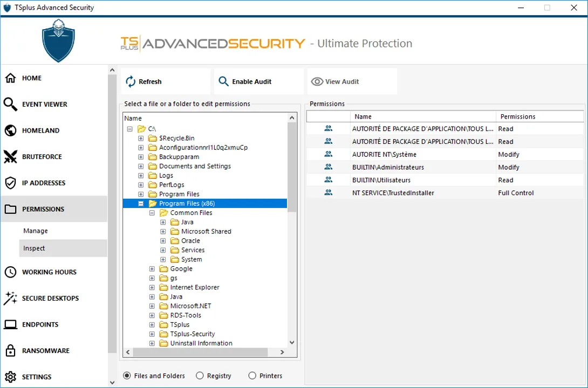Click the Oracle folder icon
Screen dimensions: 588x388
(175, 241)
